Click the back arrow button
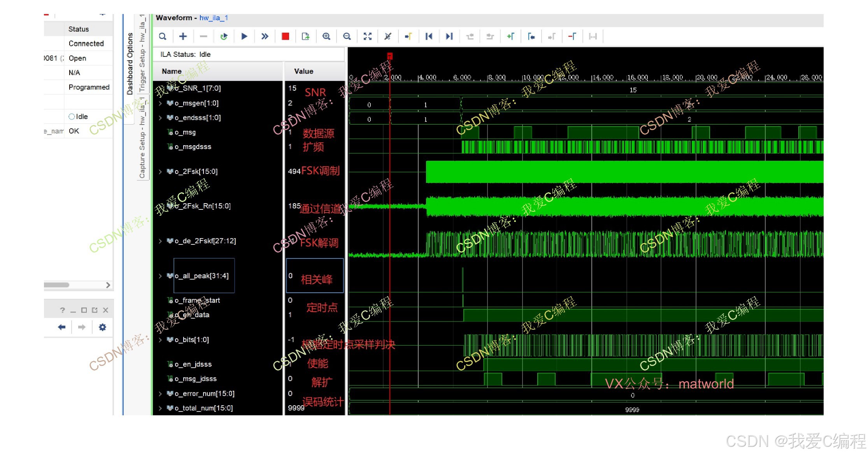The height and width of the screenshot is (455, 868). [x=61, y=327]
